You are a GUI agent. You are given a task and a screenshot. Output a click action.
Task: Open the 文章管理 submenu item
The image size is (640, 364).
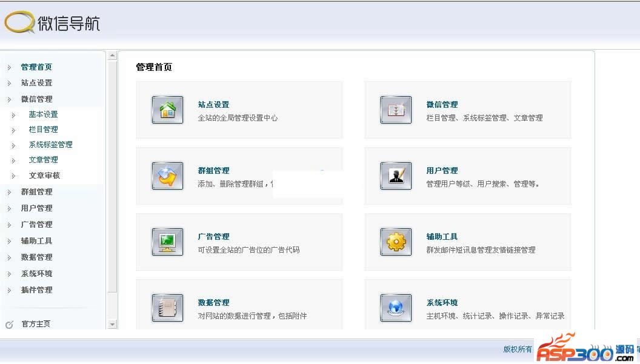tap(43, 159)
